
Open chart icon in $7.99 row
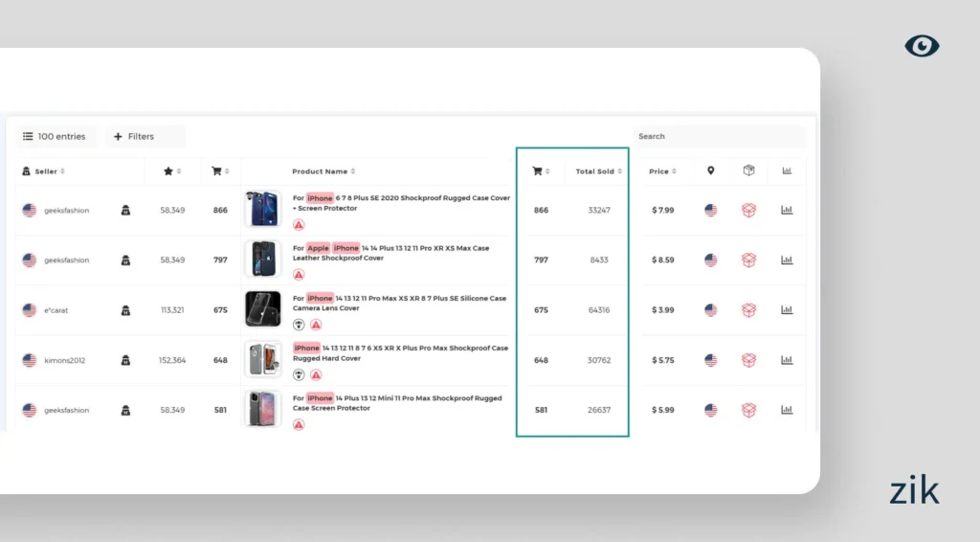tap(787, 210)
